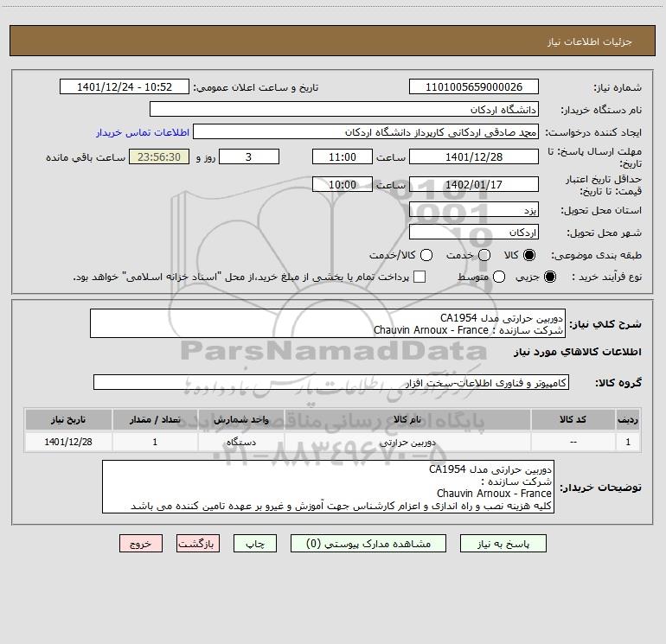Click the deadline time field 11:00
This screenshot has height=644, width=666.
pos(343,156)
